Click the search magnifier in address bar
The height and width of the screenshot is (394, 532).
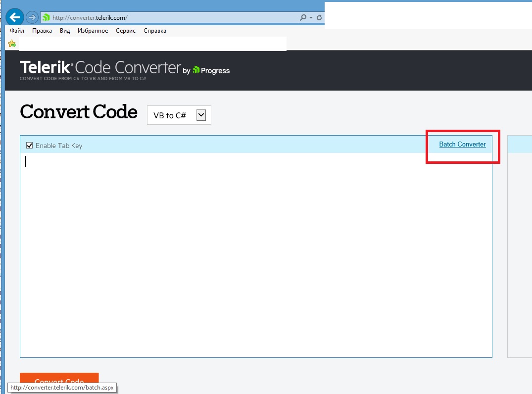point(303,17)
